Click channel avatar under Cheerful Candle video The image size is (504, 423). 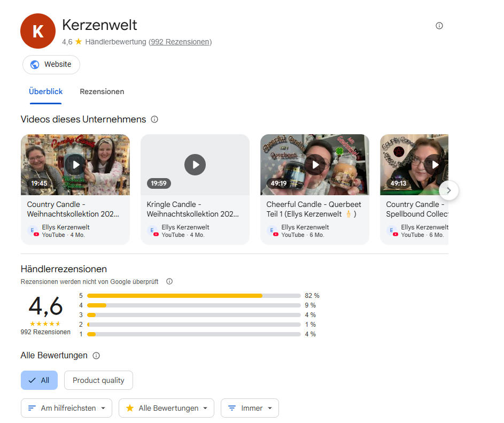point(272,231)
